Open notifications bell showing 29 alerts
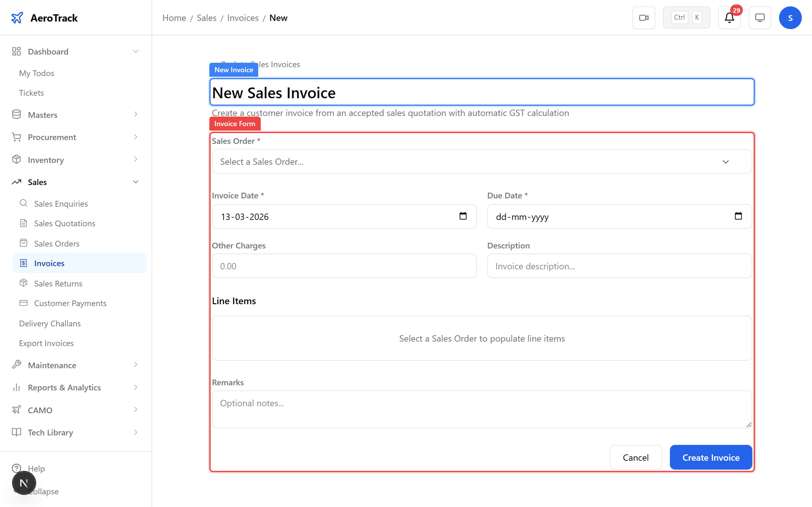The width and height of the screenshot is (812, 507). pyautogui.click(x=729, y=17)
